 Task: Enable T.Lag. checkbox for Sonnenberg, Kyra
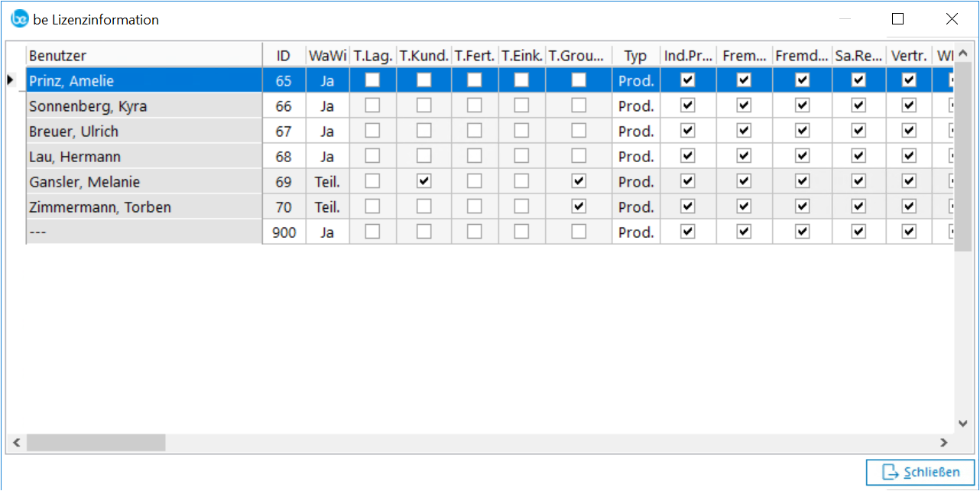(372, 106)
